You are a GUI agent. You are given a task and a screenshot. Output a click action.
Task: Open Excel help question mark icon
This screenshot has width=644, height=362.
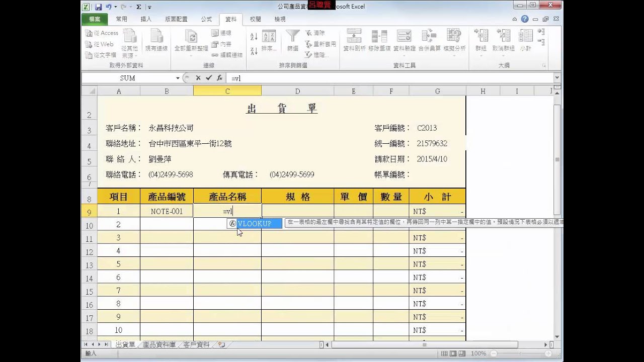(x=525, y=19)
